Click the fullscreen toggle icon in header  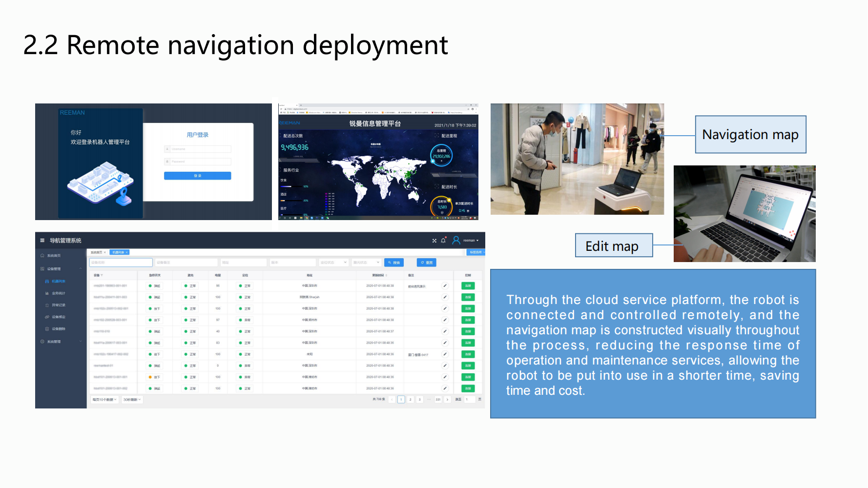tap(434, 241)
